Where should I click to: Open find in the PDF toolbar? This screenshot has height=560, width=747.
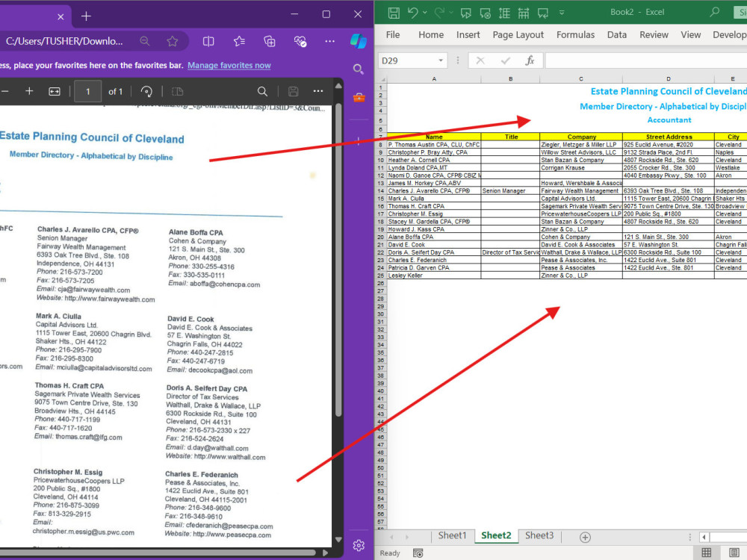tap(262, 91)
